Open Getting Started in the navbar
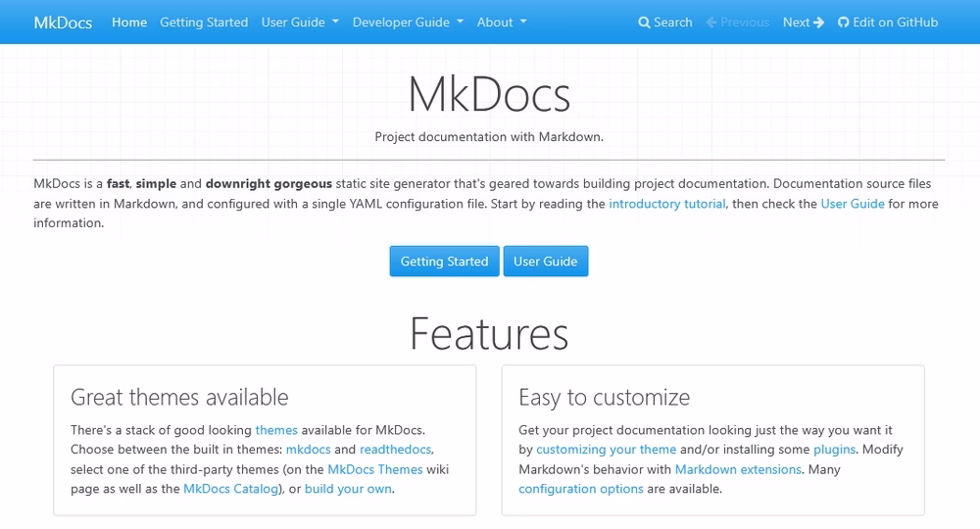Screen dimensions: 980x529 (x=204, y=23)
